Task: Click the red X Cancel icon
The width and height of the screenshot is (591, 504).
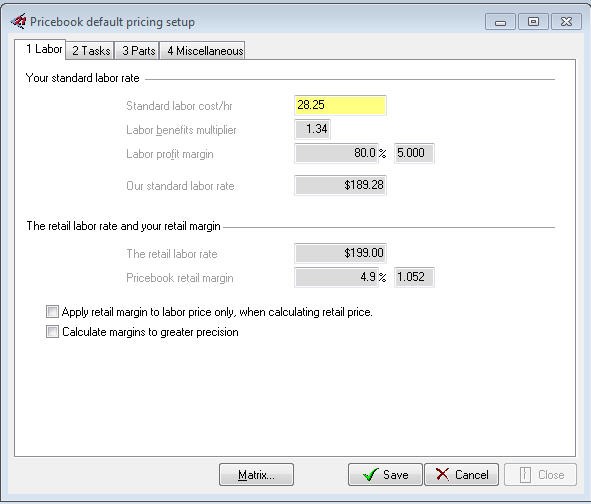Action: click(x=442, y=474)
